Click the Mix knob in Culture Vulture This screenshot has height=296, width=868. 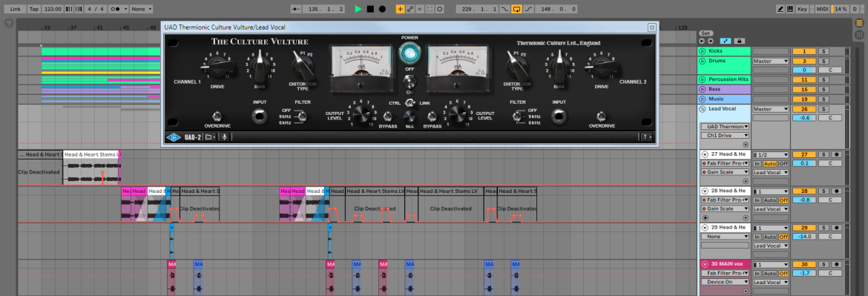click(410, 116)
